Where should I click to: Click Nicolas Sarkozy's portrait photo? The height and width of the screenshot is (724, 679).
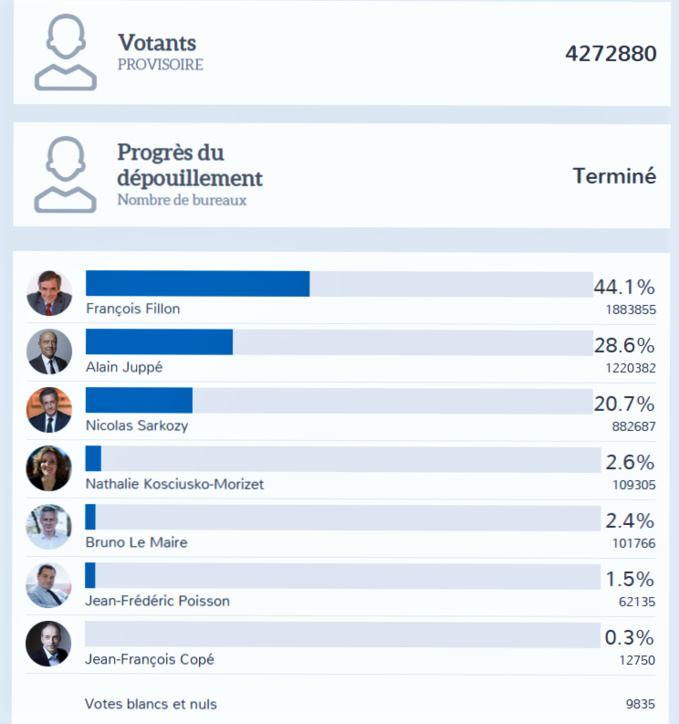pyautogui.click(x=49, y=409)
